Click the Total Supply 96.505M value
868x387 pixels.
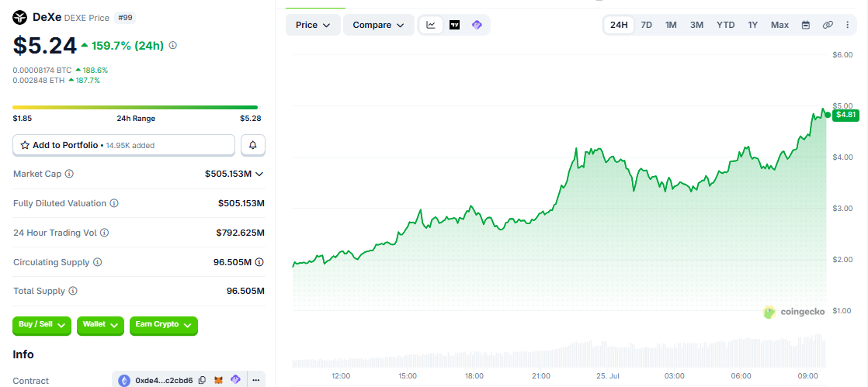pyautogui.click(x=245, y=291)
